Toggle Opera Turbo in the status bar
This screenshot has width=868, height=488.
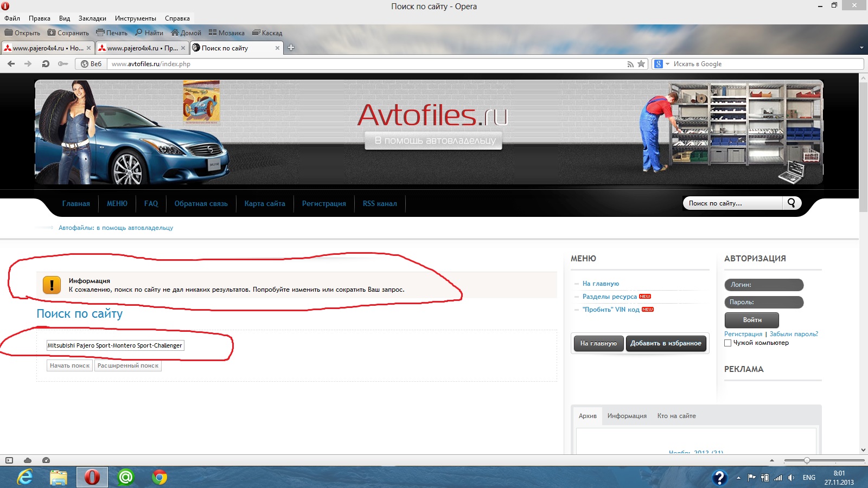tap(46, 460)
